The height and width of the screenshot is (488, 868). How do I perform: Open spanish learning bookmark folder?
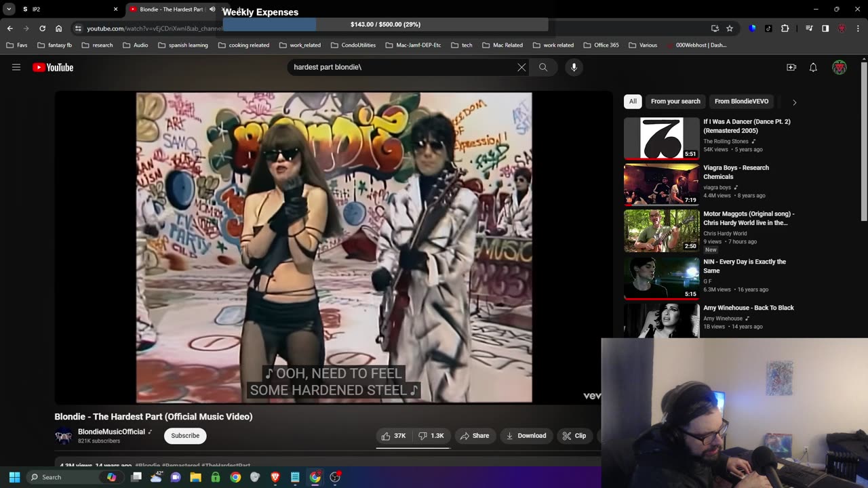(x=183, y=45)
